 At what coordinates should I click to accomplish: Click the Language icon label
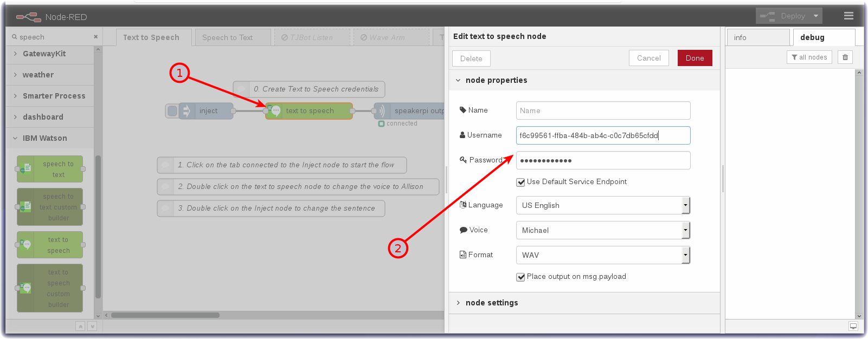[481, 205]
